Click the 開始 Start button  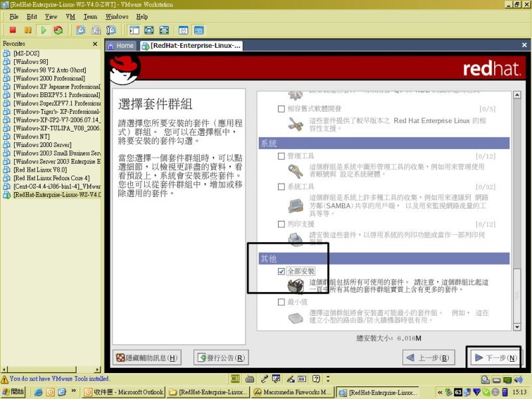13,392
